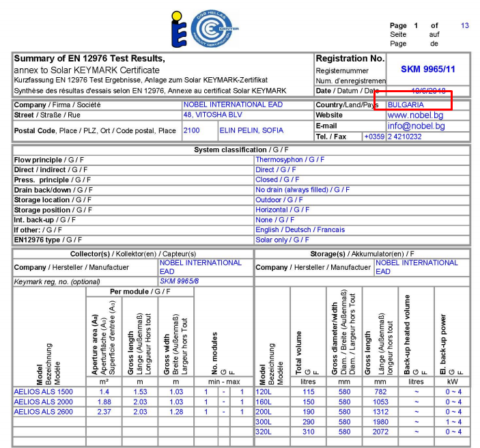Select NOBEL INTERNATIONAL EAD beside Company / Firma / Société
480x448 pixels.
[x=233, y=104]
